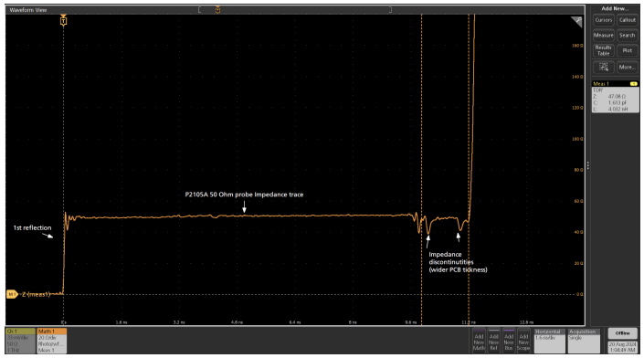Open the Math 1 waveform badge
644x358 pixels.
click(52, 341)
